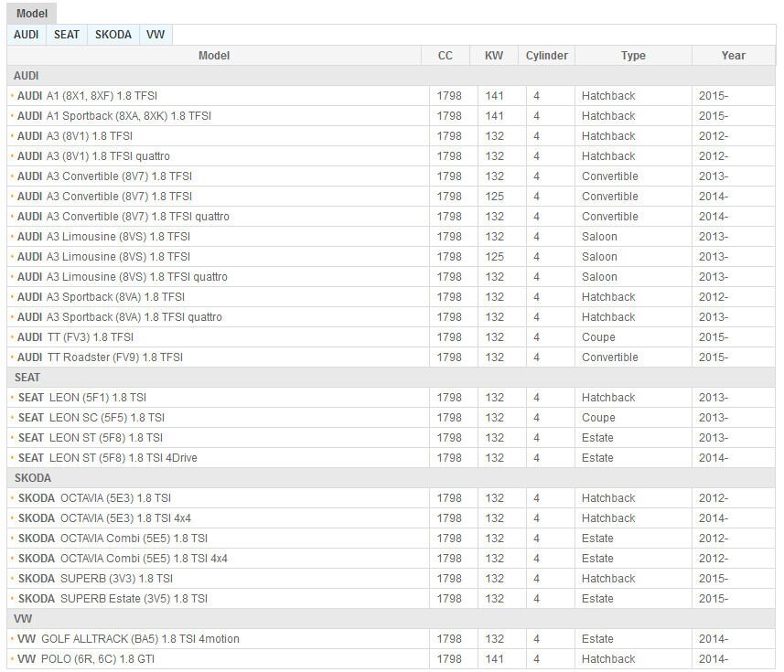
Task: Click Hatchback type in AUDI A1 Sportback row
Action: tap(608, 116)
